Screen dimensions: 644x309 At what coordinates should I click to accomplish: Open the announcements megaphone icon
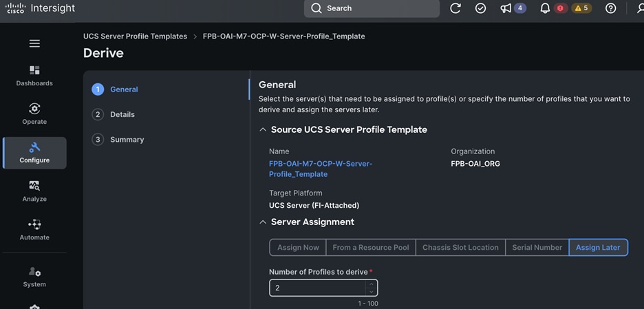506,8
